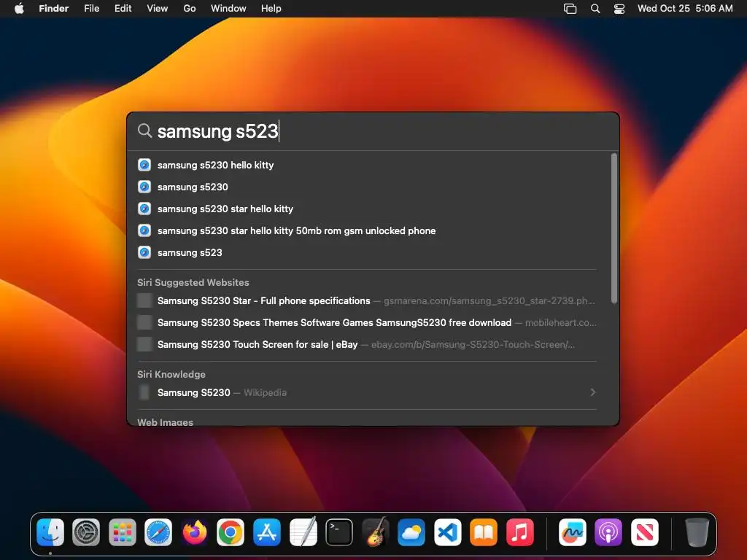
Task: Open the Finder menu
Action: tap(54, 9)
